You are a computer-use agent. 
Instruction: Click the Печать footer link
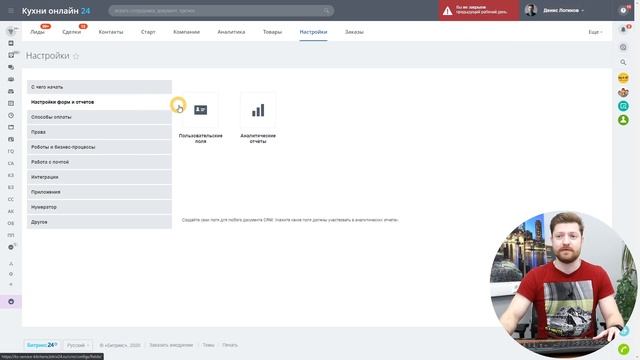click(x=230, y=345)
